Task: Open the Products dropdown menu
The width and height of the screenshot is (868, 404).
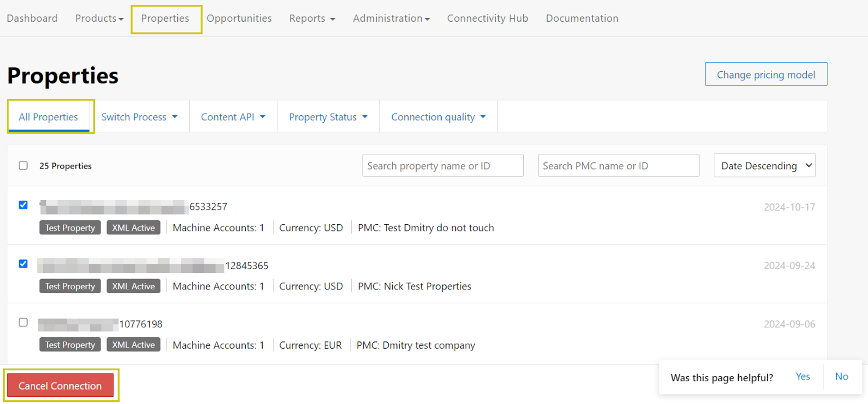Action: point(99,18)
